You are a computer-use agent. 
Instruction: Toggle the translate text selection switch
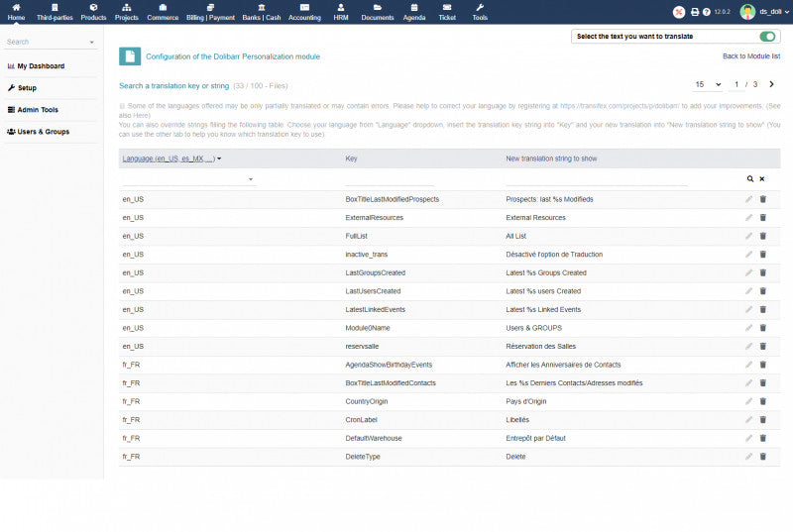pyautogui.click(x=767, y=37)
